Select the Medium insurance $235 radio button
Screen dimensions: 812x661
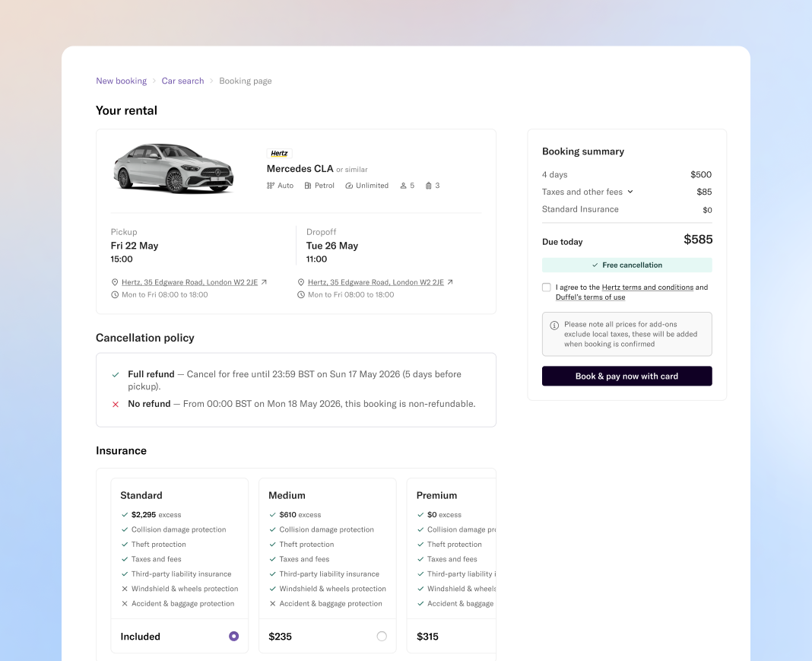point(382,636)
